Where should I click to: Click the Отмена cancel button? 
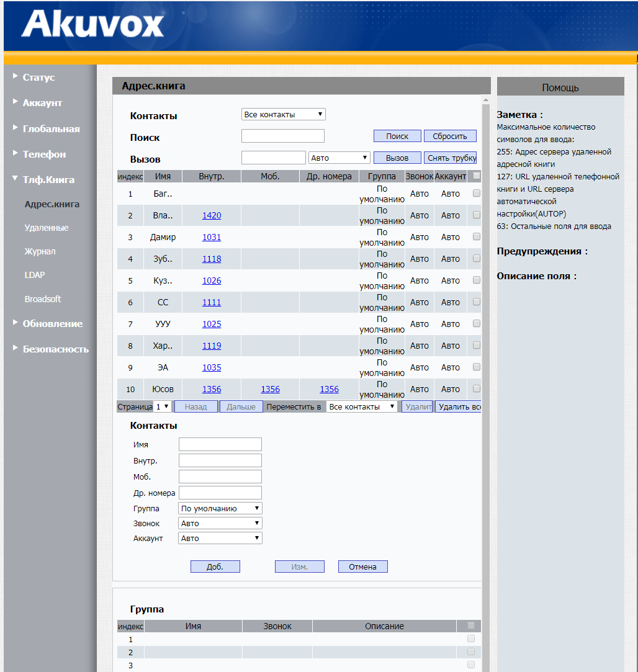click(x=362, y=567)
